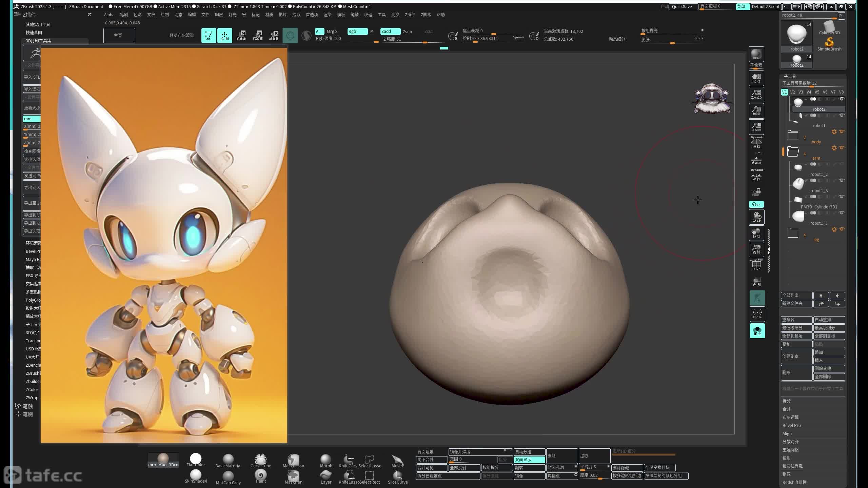The width and height of the screenshot is (868, 488).
Task: Click Close Holes (封闭孔洞) button
Action: pyautogui.click(x=561, y=468)
